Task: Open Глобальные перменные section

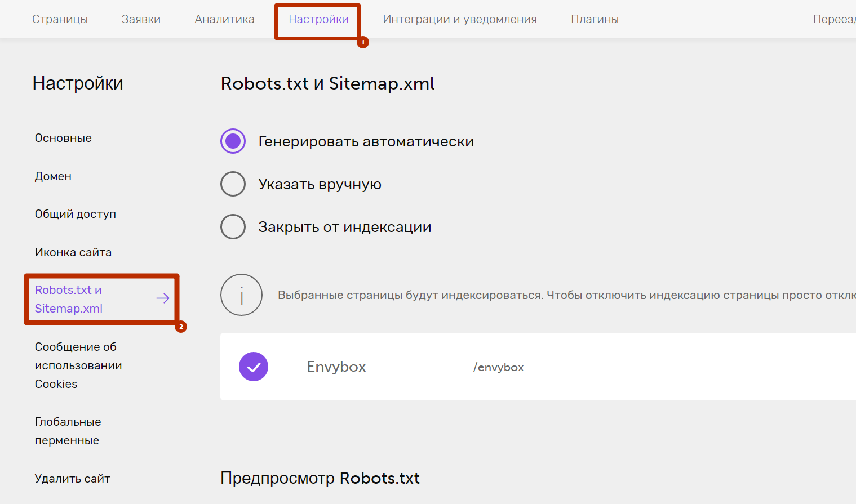Action: pyautogui.click(x=68, y=431)
